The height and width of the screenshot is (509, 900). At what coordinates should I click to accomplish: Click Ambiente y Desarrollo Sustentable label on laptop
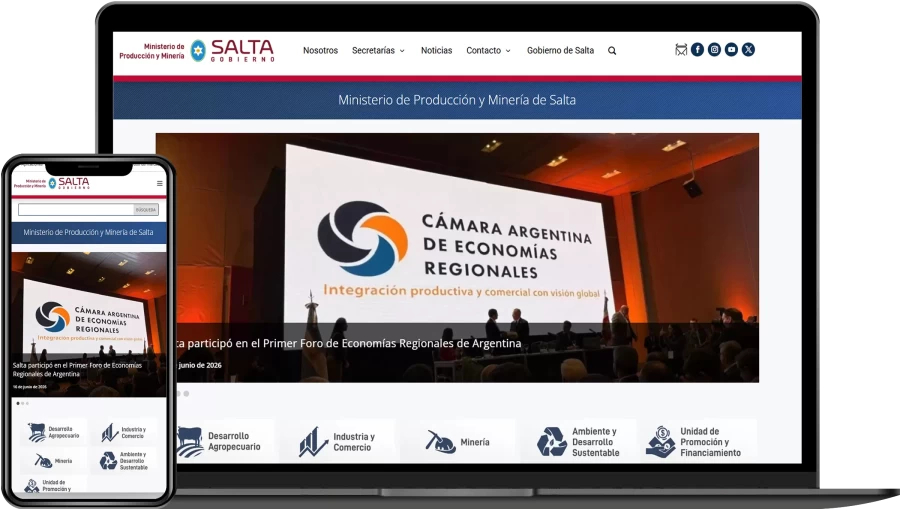click(x=596, y=442)
